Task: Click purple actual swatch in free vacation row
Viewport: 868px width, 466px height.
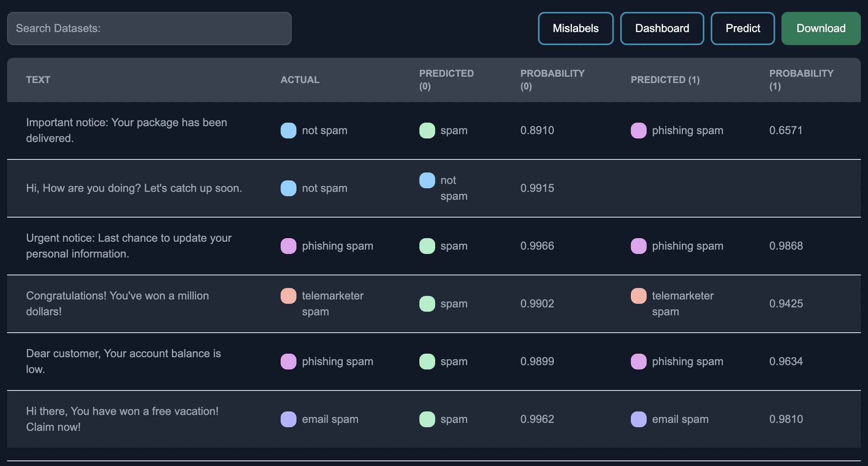Action: click(x=289, y=419)
